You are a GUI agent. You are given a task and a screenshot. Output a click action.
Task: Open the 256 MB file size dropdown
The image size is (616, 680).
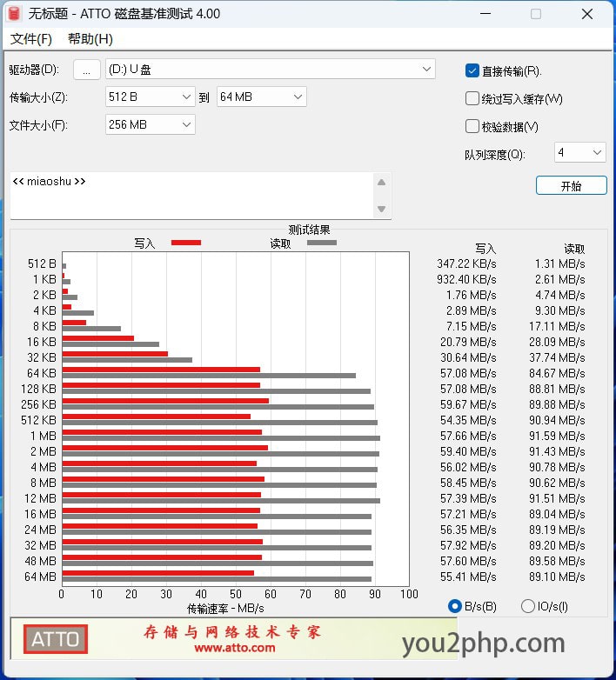(151, 125)
